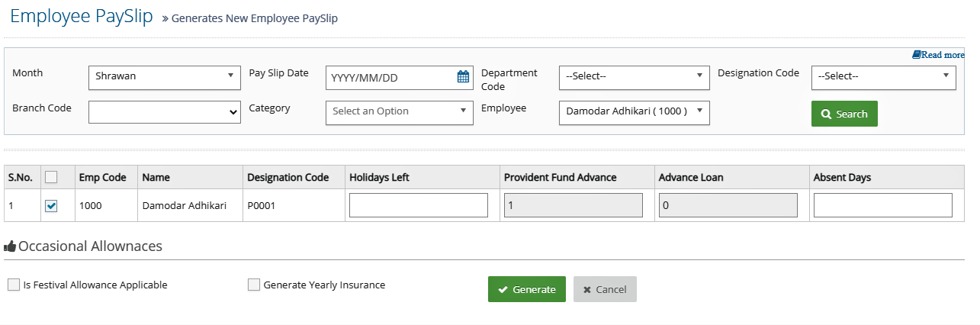980x325 pixels.
Task: Open the Category Select an Option dropdown
Action: tap(399, 111)
